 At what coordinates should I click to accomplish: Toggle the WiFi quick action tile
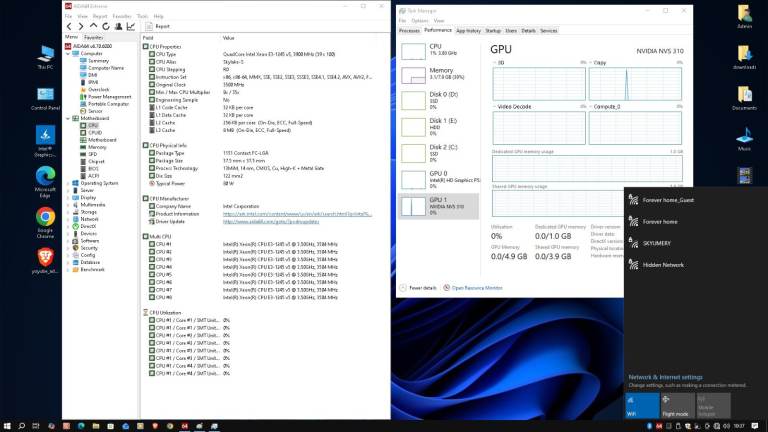click(643, 404)
